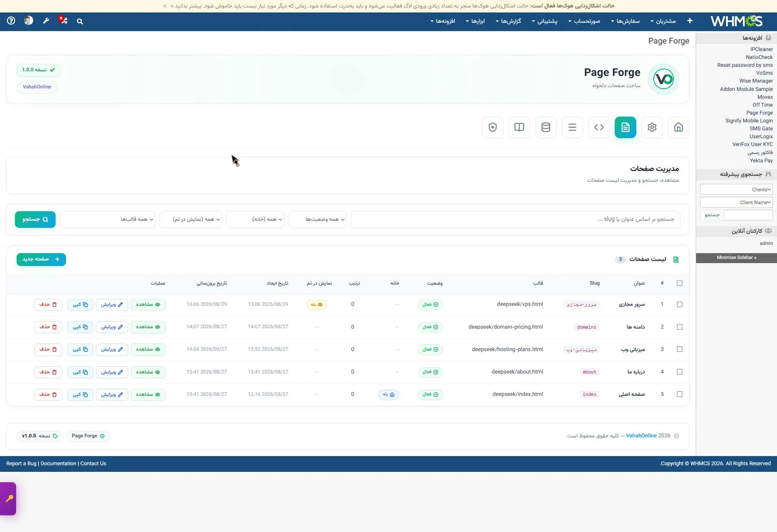The height and width of the screenshot is (532, 777).
Task: Click the admin avatar icon in the top bar
Action: [x=29, y=20]
